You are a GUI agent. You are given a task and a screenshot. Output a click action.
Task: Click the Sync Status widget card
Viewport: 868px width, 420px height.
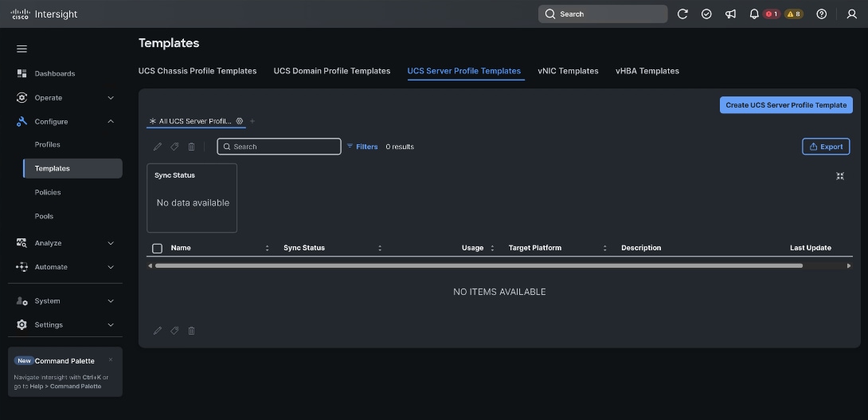[192, 198]
